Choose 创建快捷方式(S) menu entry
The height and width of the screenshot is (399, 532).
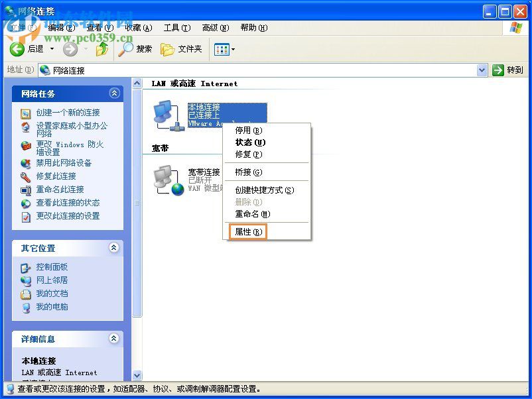point(267,190)
